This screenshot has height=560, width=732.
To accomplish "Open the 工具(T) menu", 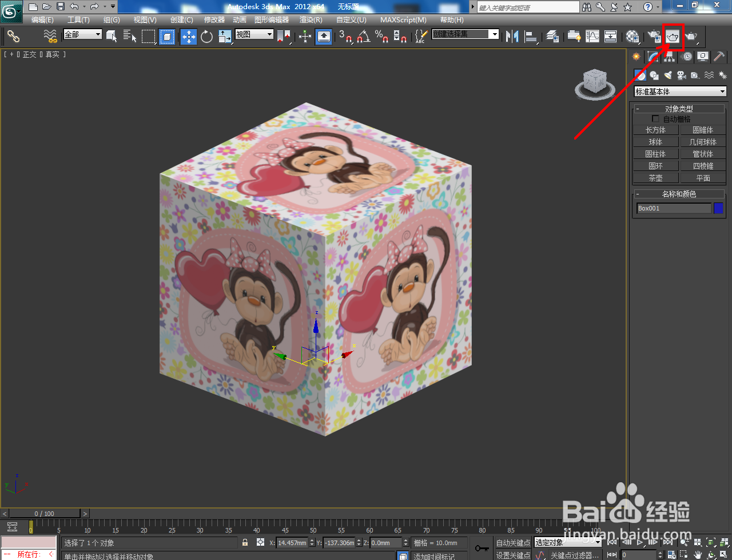I will click(x=78, y=20).
